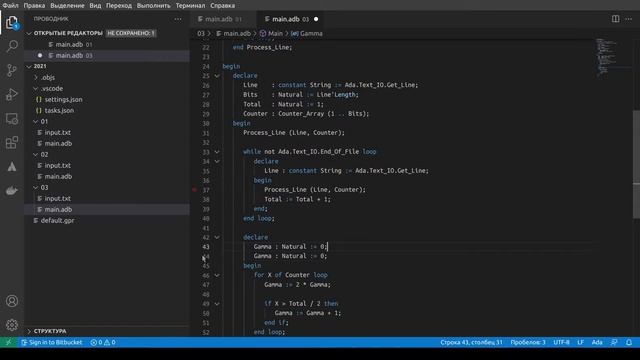
Task: Click the Gamma breadcrumb segment
Action: [x=307, y=33]
